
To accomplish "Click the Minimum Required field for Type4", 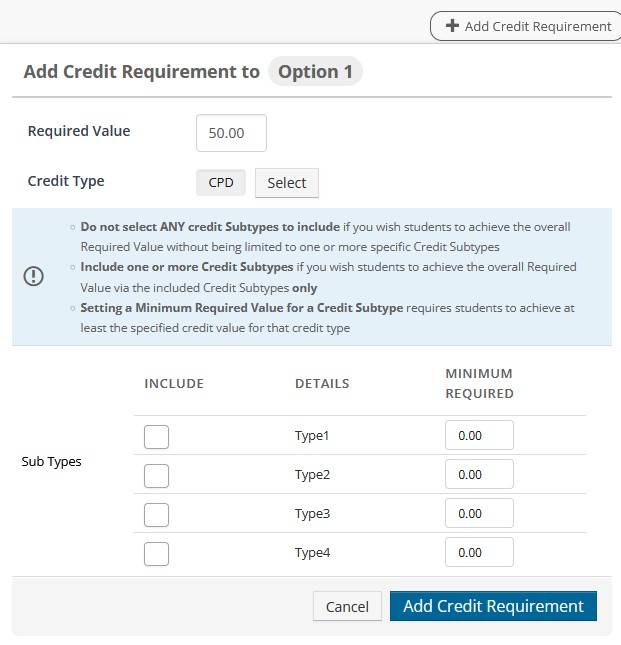I will (479, 552).
